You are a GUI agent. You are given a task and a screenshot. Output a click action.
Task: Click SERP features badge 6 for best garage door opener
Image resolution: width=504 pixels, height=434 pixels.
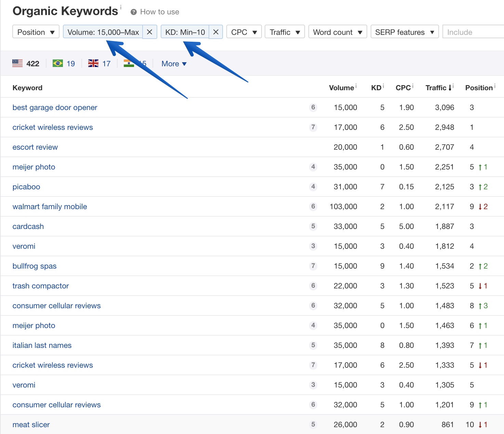click(313, 107)
